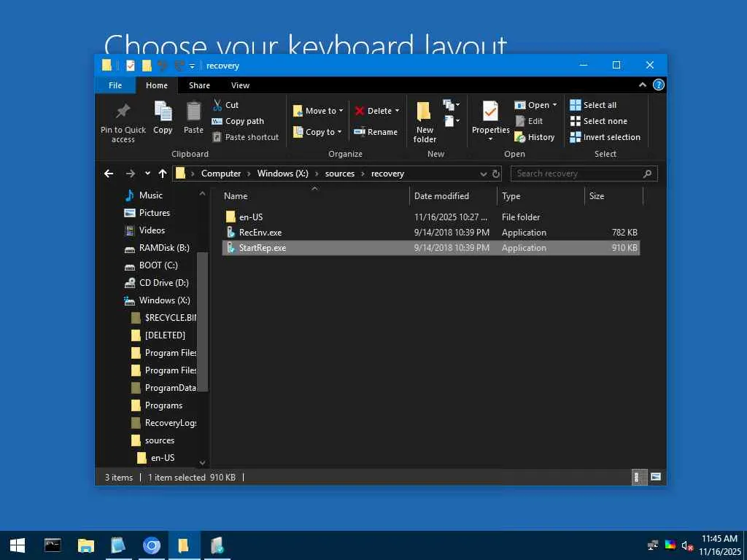Refresh the recovery folder view
747x560 pixels.
(x=496, y=174)
